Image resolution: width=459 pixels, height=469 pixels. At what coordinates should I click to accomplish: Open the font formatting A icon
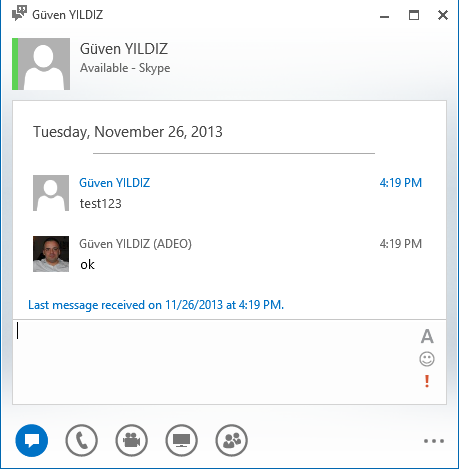click(x=427, y=336)
